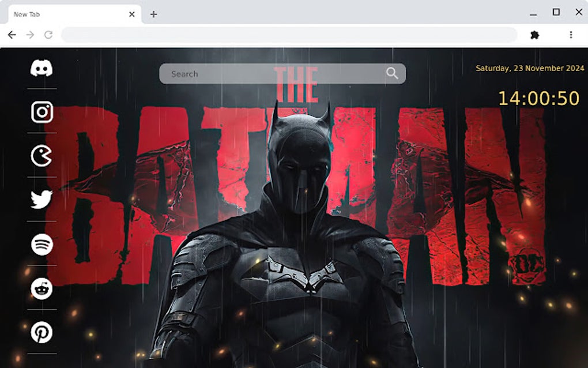Open Spotify from the sidebar

[x=40, y=244]
